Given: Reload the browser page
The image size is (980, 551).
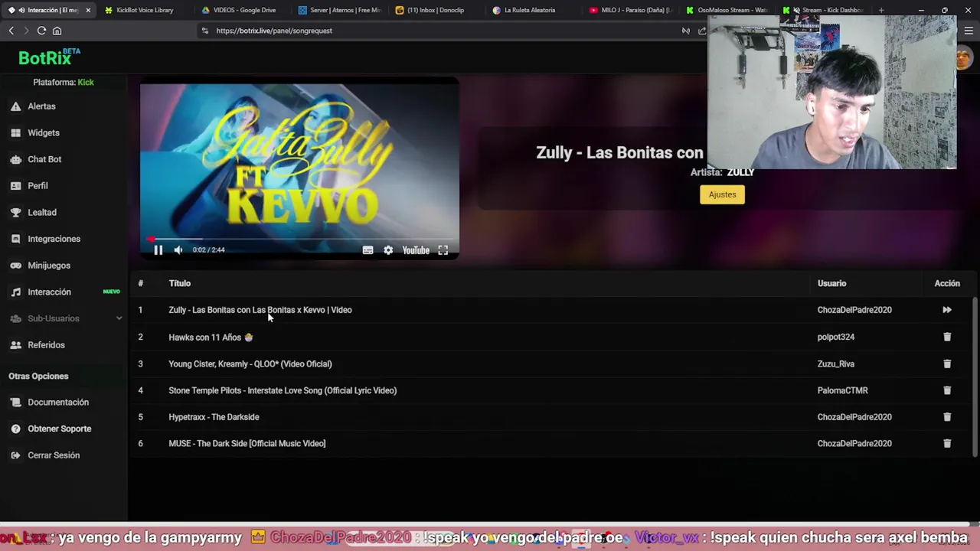Looking at the screenshot, I should click(41, 31).
